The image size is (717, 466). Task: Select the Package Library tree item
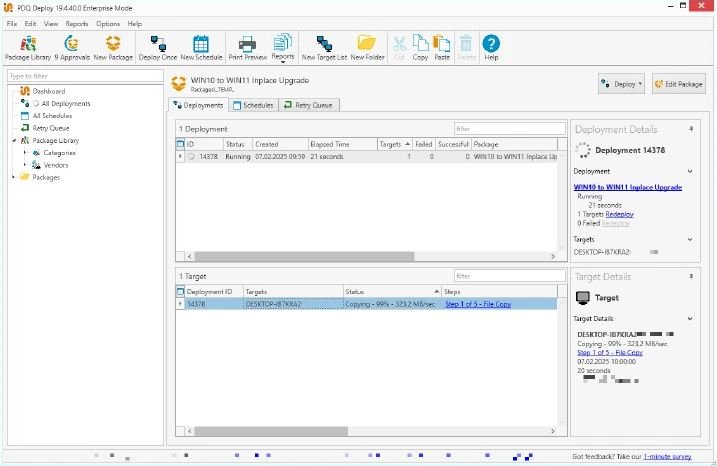55,140
